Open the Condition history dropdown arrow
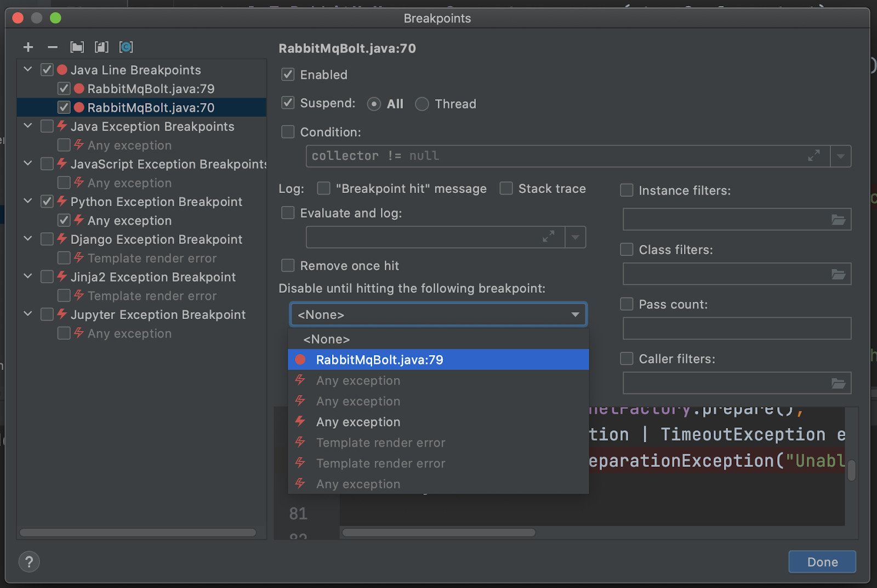Screen dimensions: 877x588 (x=840, y=156)
